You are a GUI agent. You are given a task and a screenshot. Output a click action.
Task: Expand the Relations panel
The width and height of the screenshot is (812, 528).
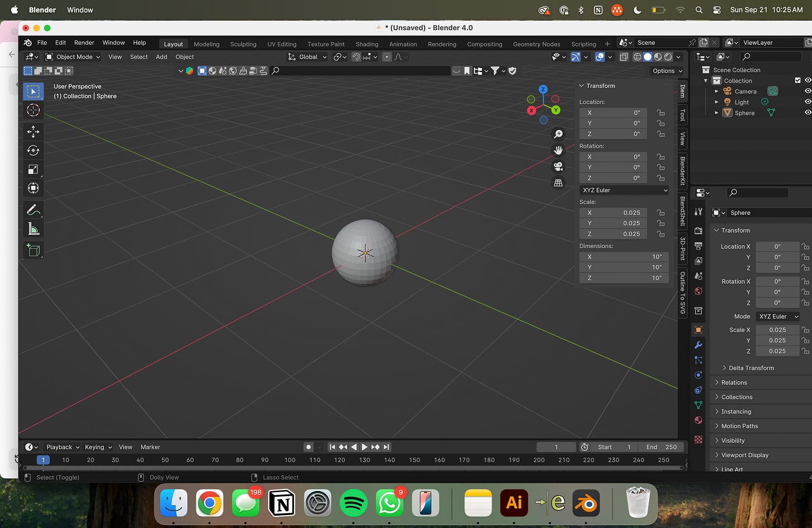[x=734, y=382]
